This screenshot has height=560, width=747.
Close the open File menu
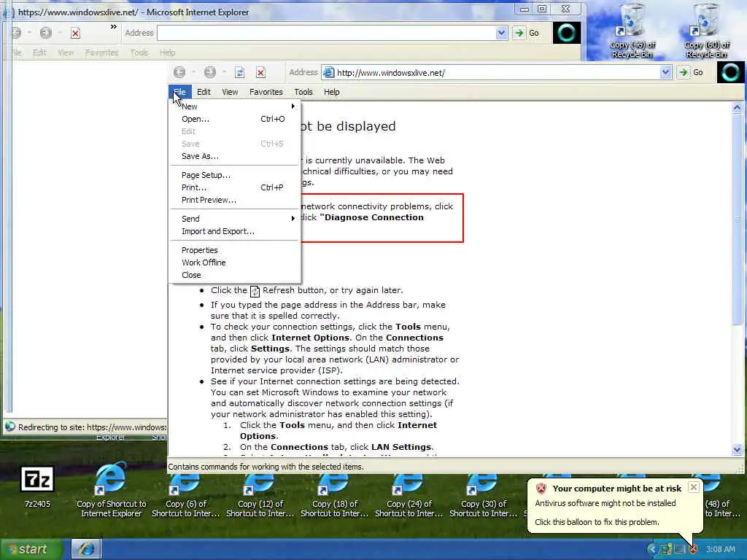[180, 92]
